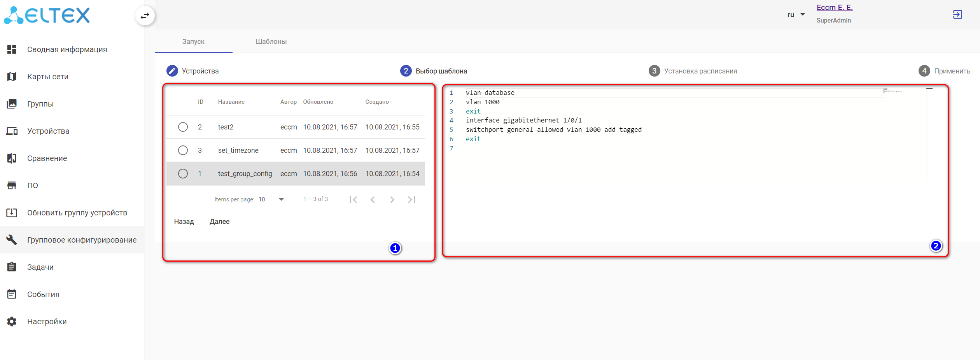Open События menu item

click(72, 294)
